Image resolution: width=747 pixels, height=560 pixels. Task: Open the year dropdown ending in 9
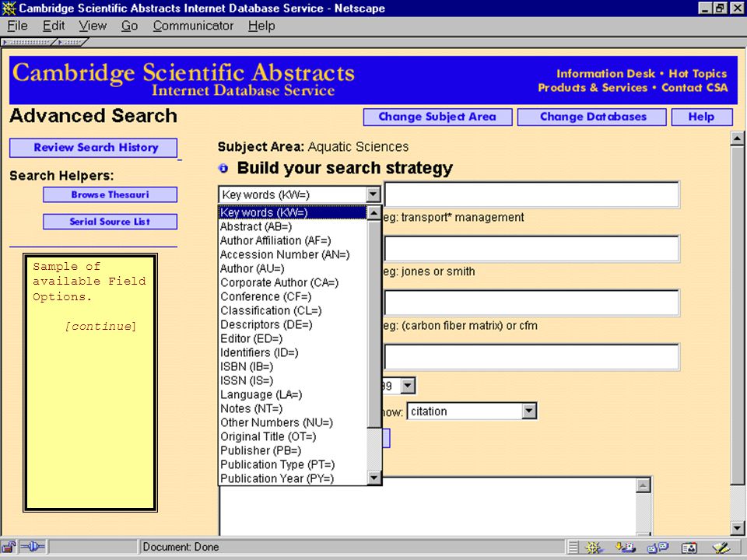click(408, 386)
